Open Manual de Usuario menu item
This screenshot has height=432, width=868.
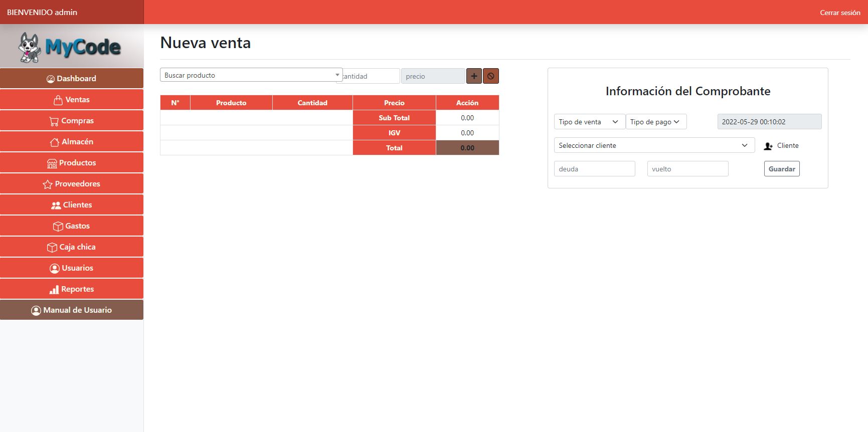[x=72, y=310]
